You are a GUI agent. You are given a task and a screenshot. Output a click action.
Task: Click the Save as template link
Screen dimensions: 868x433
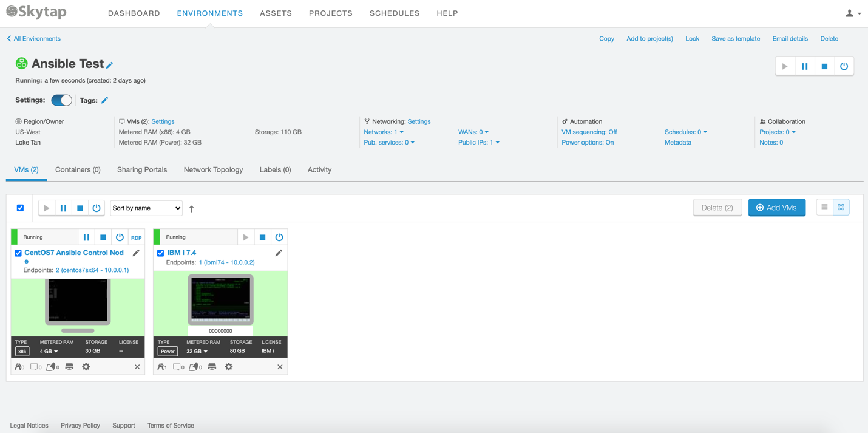coord(735,39)
